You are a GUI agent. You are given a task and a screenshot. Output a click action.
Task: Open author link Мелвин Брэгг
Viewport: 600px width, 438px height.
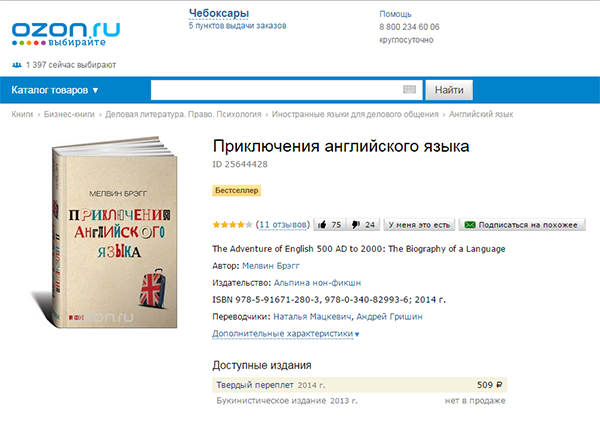[x=271, y=266]
